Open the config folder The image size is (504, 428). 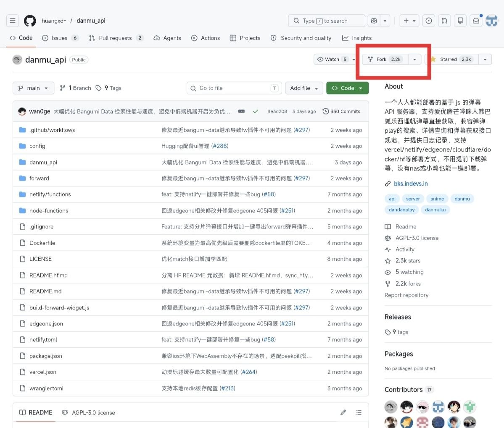pos(37,146)
